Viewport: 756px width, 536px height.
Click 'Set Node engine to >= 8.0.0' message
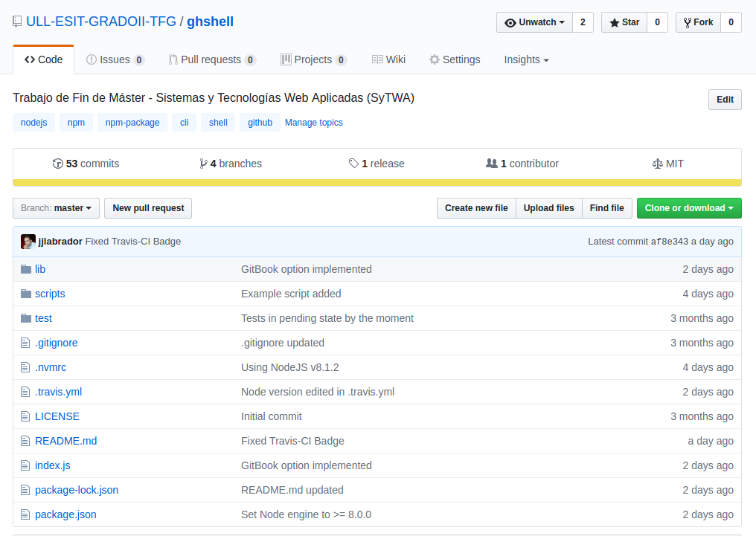[x=306, y=514]
